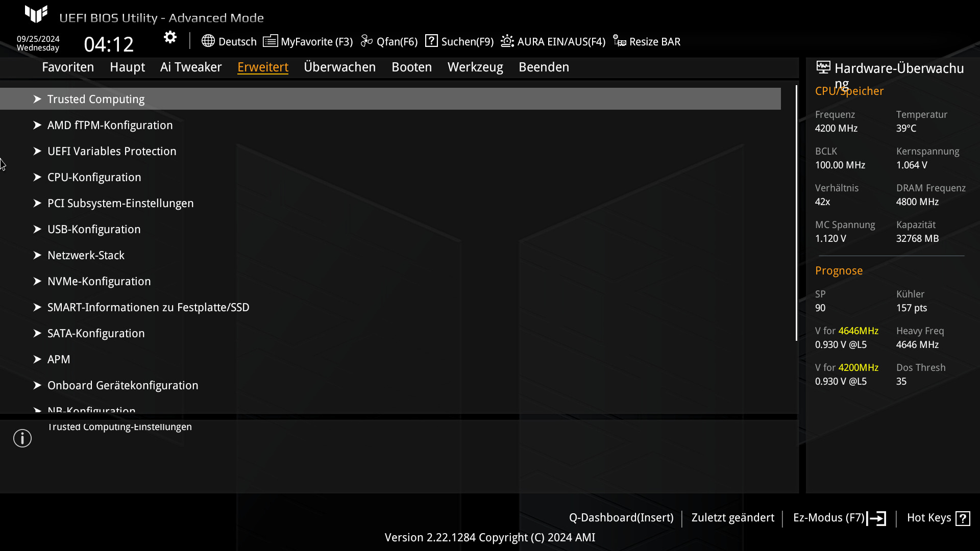This screenshot has width=980, height=551.
Task: Switch to the Ai Tweaker tab
Action: tap(190, 67)
